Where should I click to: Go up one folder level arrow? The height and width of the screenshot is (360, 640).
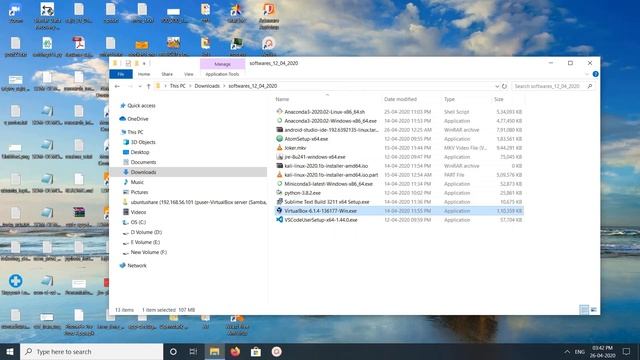149,86
